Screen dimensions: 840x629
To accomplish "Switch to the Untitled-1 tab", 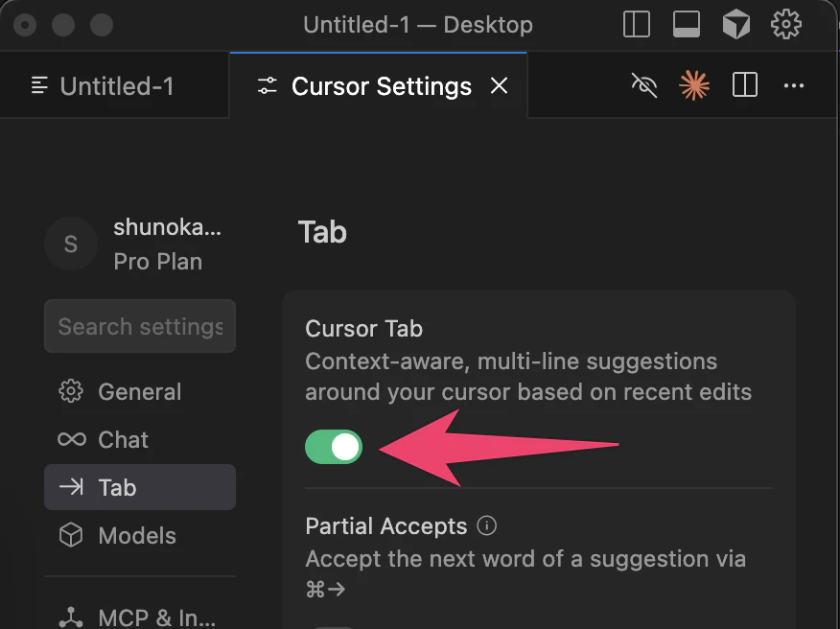I will pos(115,85).
